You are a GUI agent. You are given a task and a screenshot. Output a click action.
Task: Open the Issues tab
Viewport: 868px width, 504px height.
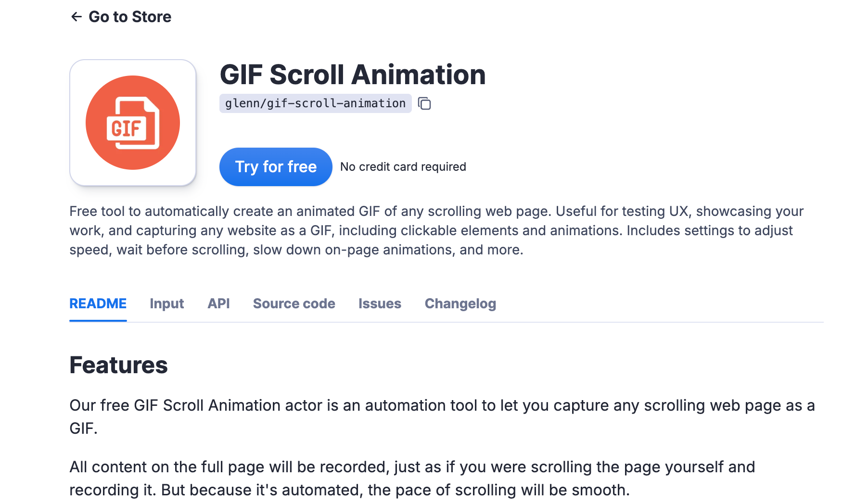pos(380,303)
